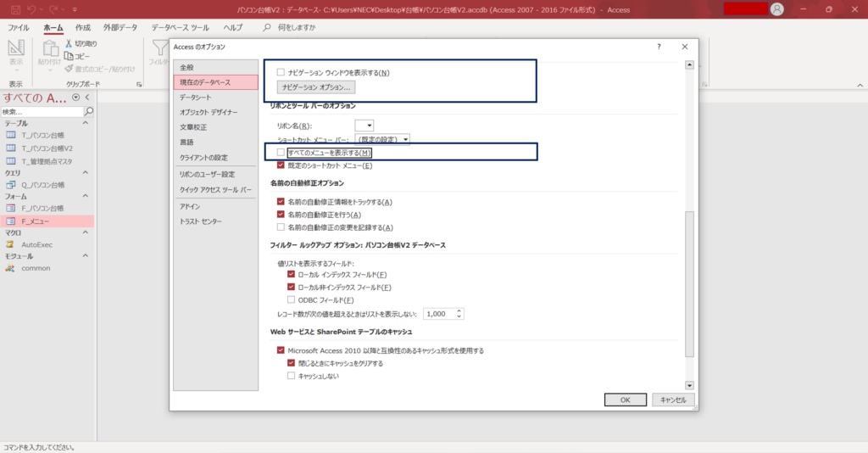
Task: Select 全般 in options category list
Action: [215, 67]
